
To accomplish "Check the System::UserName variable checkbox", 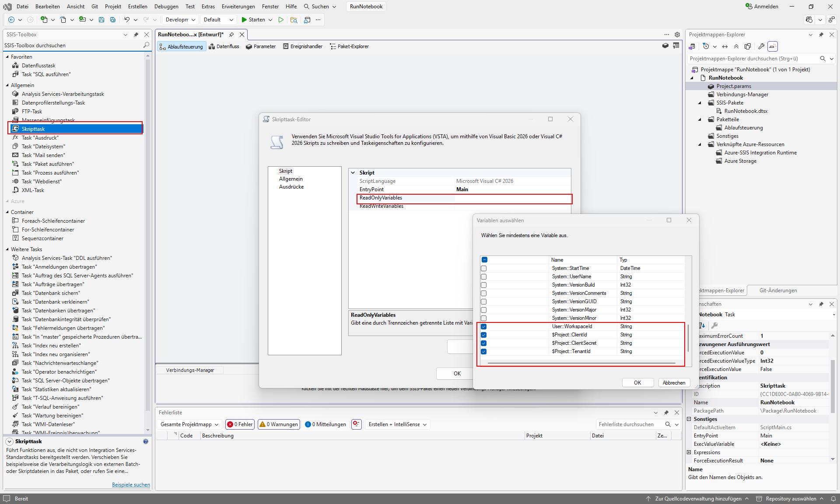I will tap(484, 276).
